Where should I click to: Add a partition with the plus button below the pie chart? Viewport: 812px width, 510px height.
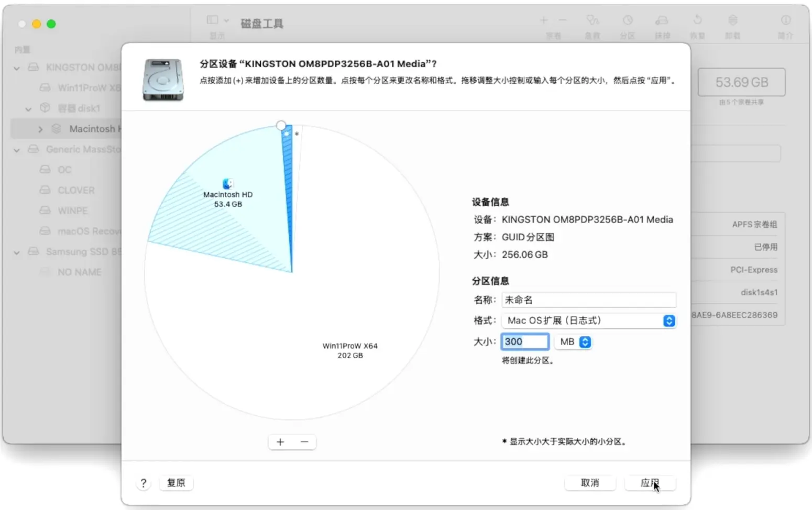280,442
